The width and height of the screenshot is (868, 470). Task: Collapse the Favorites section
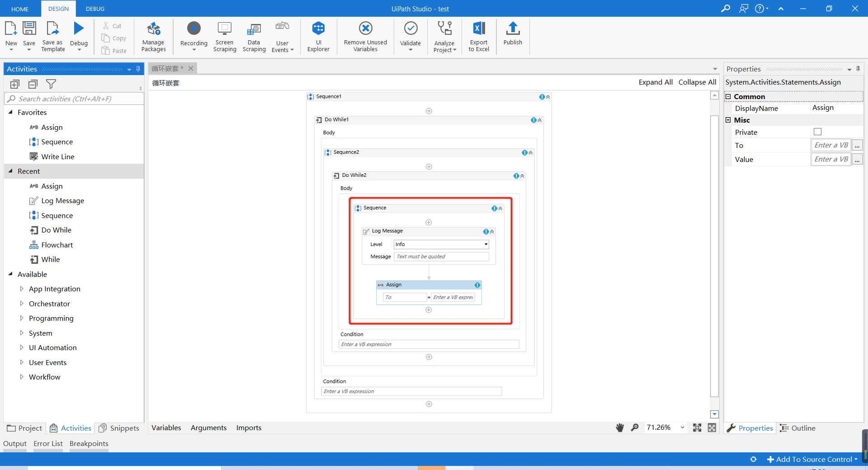click(x=10, y=112)
